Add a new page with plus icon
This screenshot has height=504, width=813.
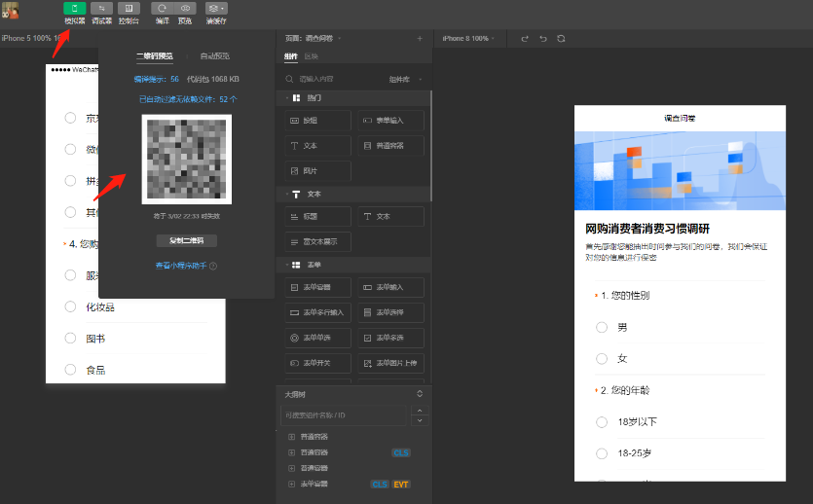[420, 38]
